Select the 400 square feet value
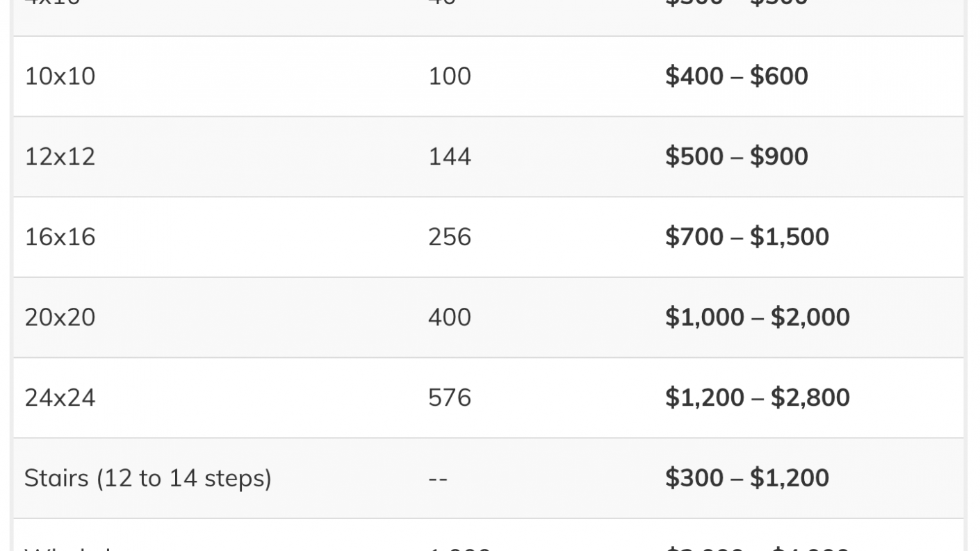980x551 pixels. (x=450, y=317)
